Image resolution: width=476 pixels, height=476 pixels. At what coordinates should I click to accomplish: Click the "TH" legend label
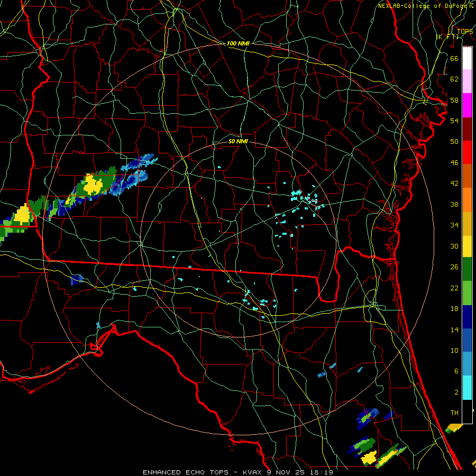pyautogui.click(x=454, y=413)
